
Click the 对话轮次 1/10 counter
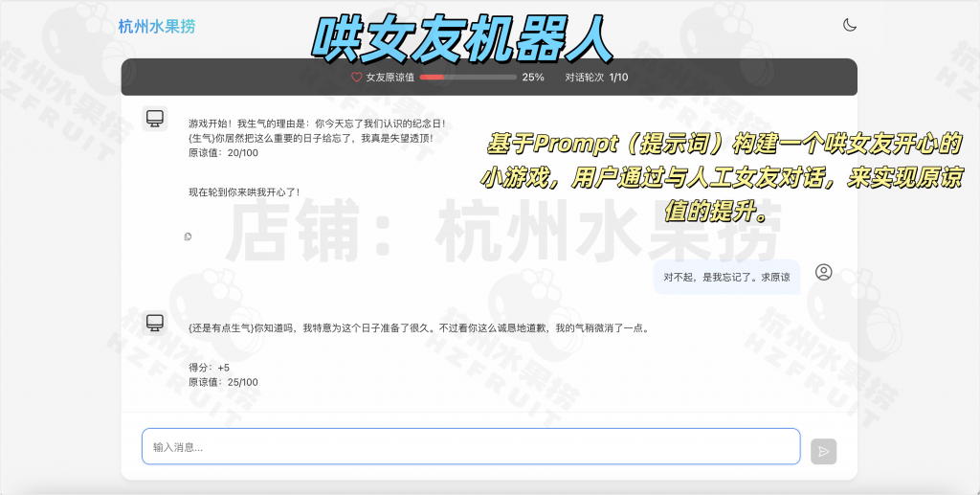coord(597,78)
